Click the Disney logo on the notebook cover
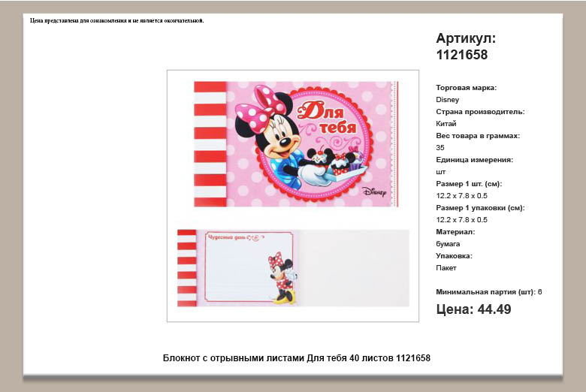 (374, 191)
